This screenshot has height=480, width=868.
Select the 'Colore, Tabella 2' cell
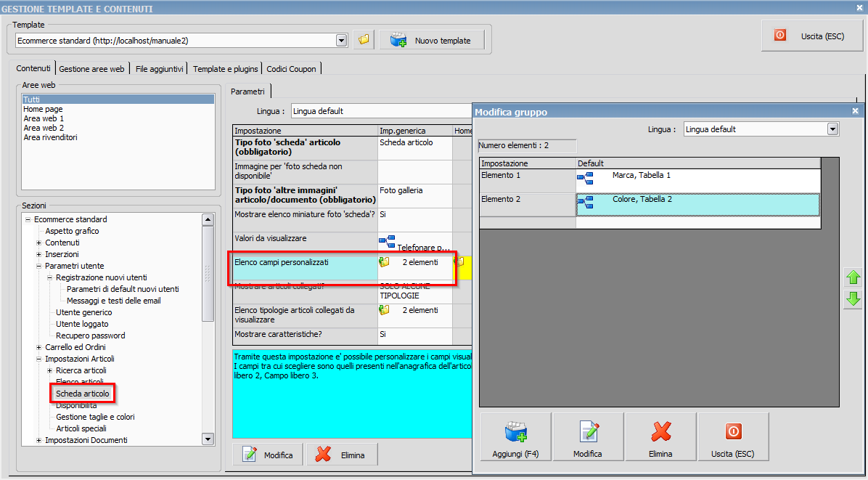(x=698, y=205)
